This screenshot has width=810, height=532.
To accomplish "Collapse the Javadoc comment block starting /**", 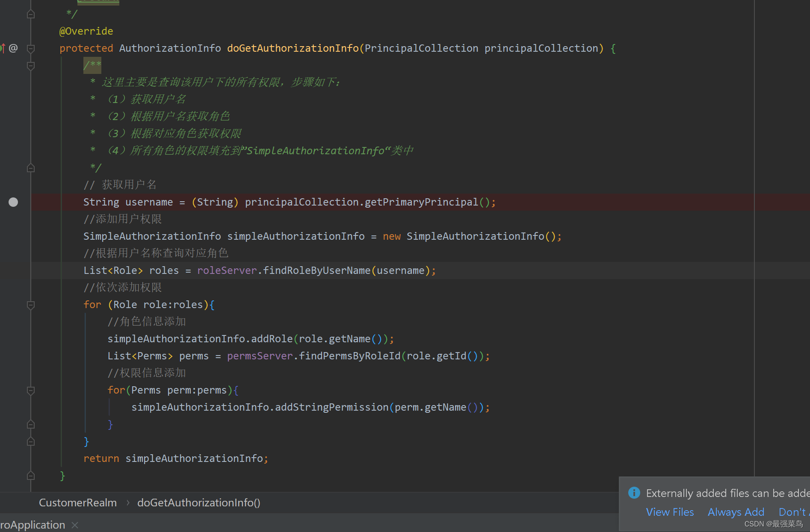I will click(x=31, y=65).
